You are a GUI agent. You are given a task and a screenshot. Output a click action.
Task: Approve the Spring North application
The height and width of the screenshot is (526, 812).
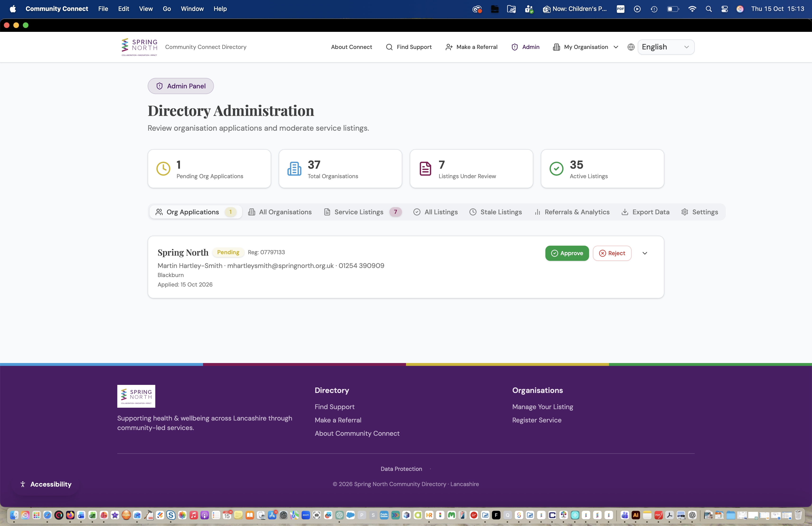tap(567, 253)
